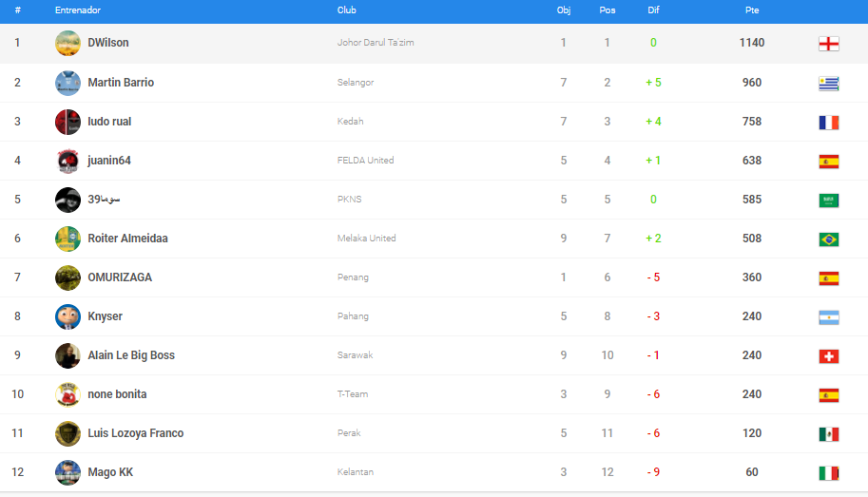
Task: Open juanin64's manager profile
Action: click(108, 161)
